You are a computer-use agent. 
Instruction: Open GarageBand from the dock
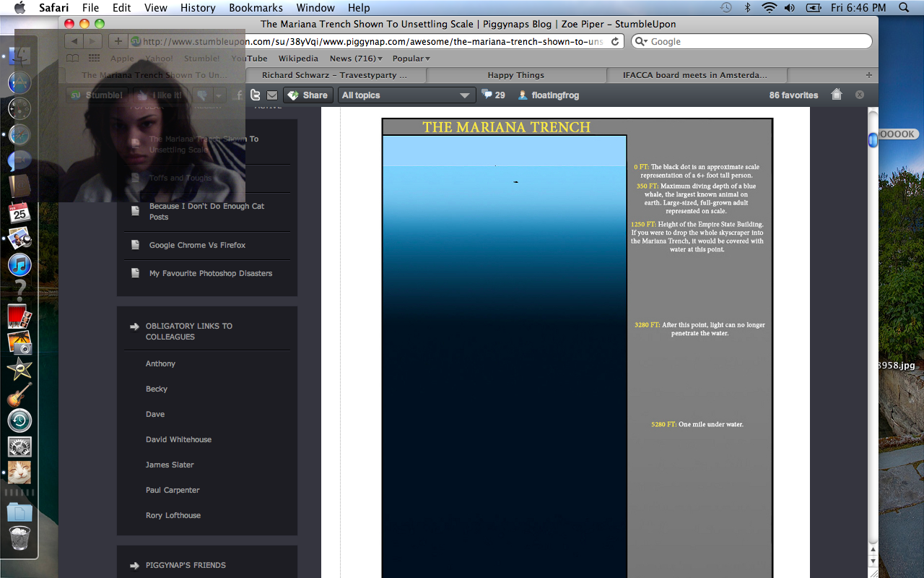[19, 395]
